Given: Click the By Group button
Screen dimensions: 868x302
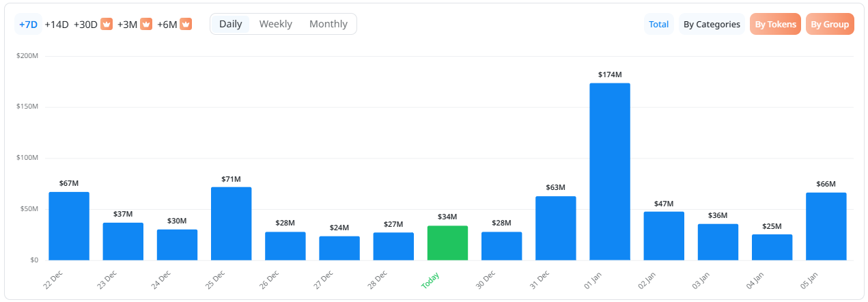Looking at the screenshot, I should [830, 24].
